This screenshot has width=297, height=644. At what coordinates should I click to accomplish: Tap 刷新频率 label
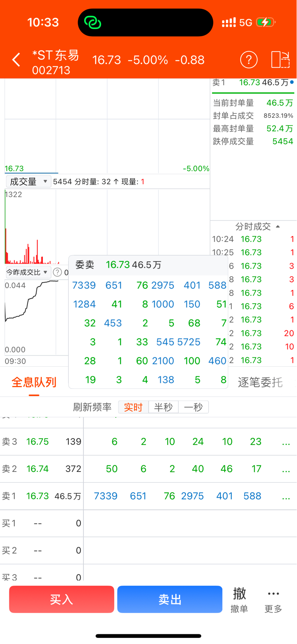(x=92, y=407)
